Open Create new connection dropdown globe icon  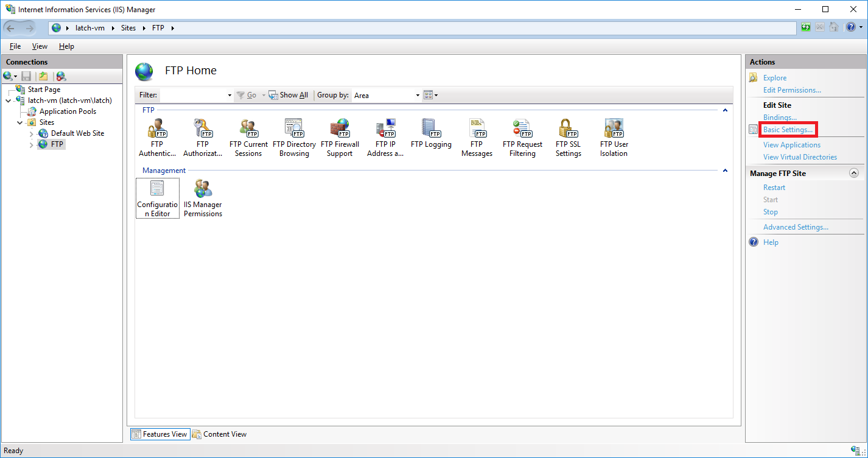[10, 76]
